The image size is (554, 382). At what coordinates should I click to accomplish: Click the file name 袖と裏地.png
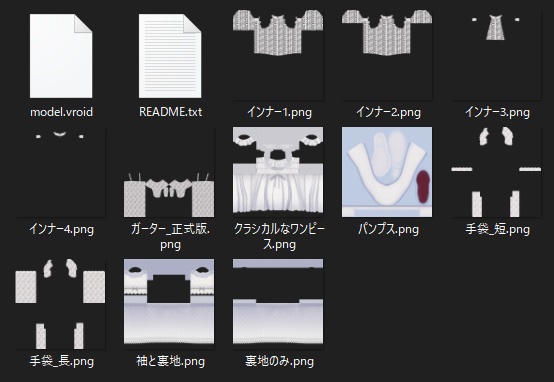pos(170,361)
